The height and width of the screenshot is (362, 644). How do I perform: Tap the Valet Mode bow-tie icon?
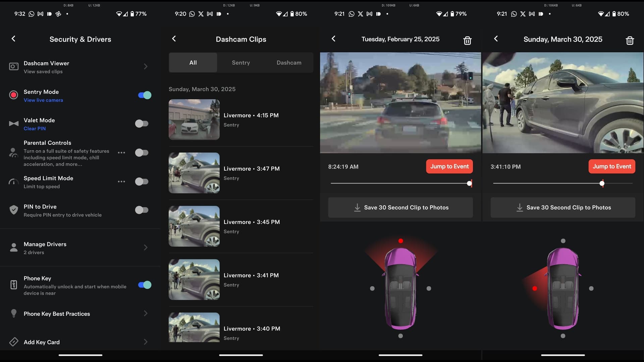pyautogui.click(x=14, y=124)
